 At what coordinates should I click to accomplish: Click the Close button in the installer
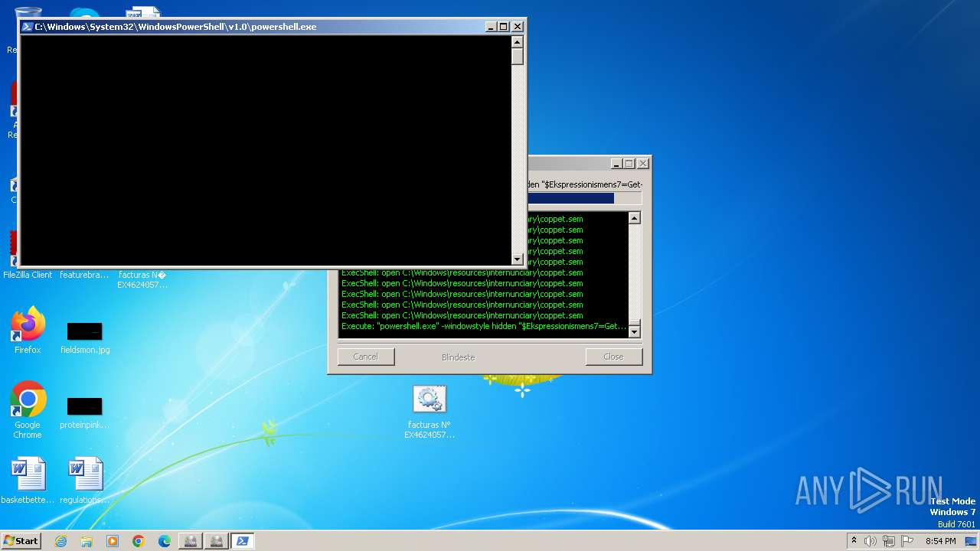click(613, 357)
